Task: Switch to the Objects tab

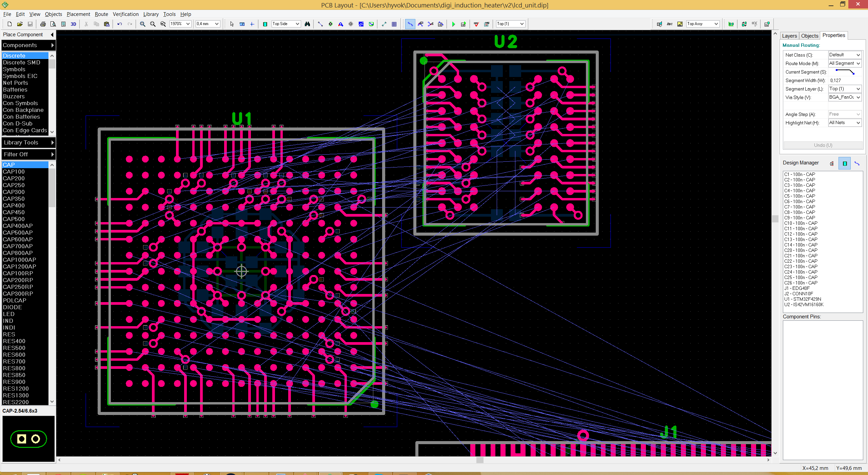Action: tap(810, 36)
